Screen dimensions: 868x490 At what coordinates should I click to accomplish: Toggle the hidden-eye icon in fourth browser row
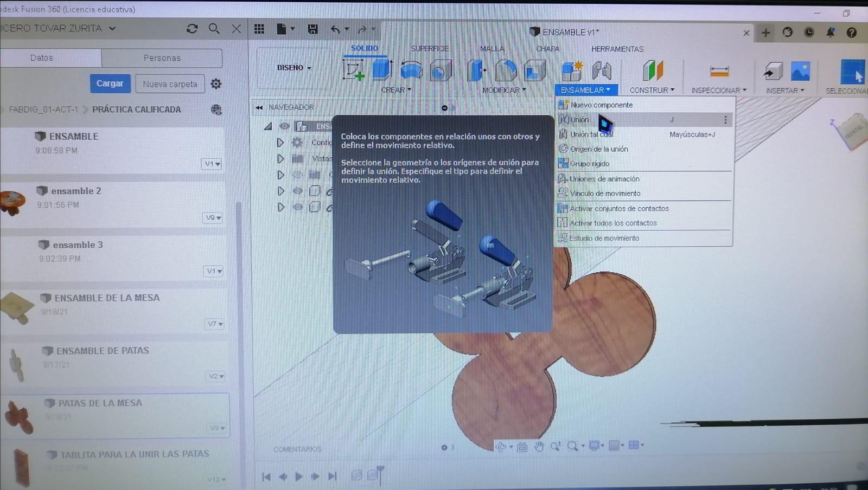297,175
